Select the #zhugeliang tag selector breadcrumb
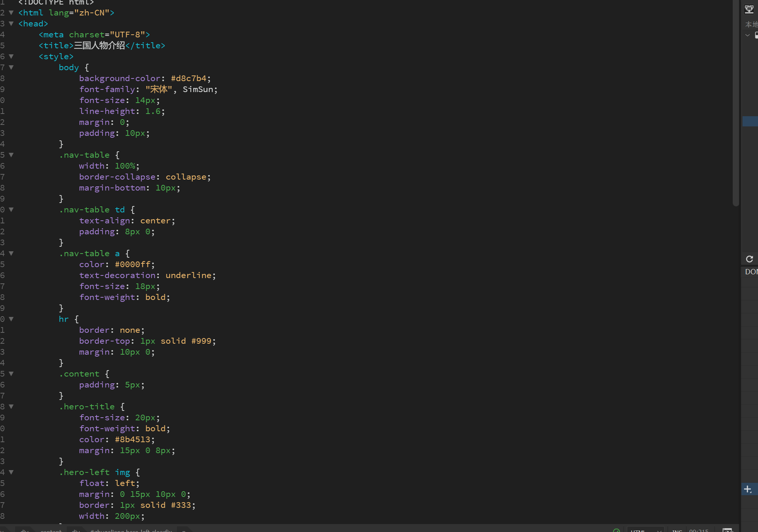 pyautogui.click(x=131, y=530)
